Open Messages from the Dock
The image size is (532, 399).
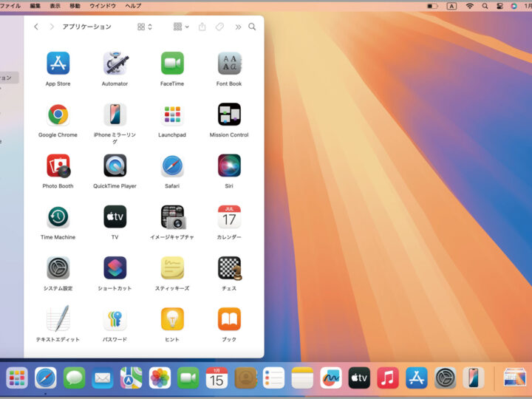pyautogui.click(x=74, y=378)
